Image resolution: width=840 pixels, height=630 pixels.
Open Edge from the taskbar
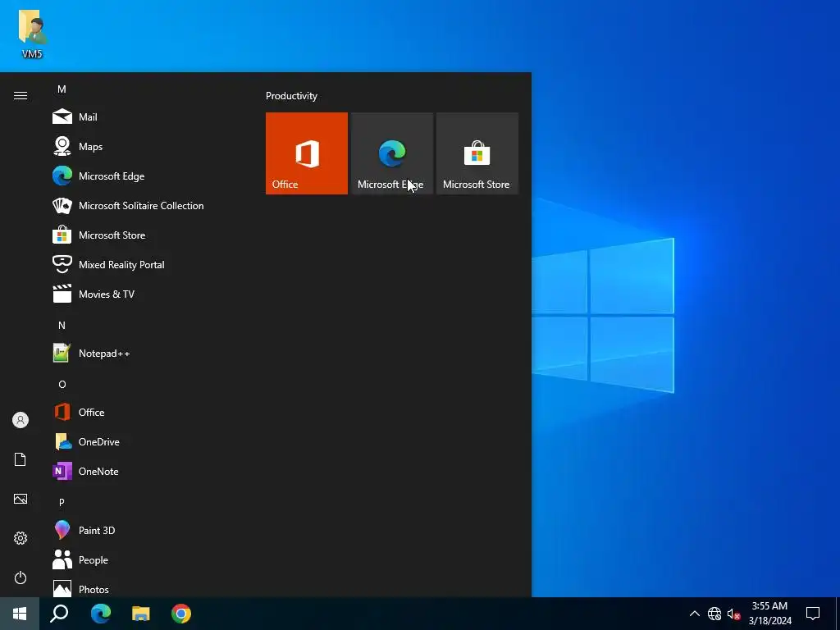pyautogui.click(x=101, y=614)
